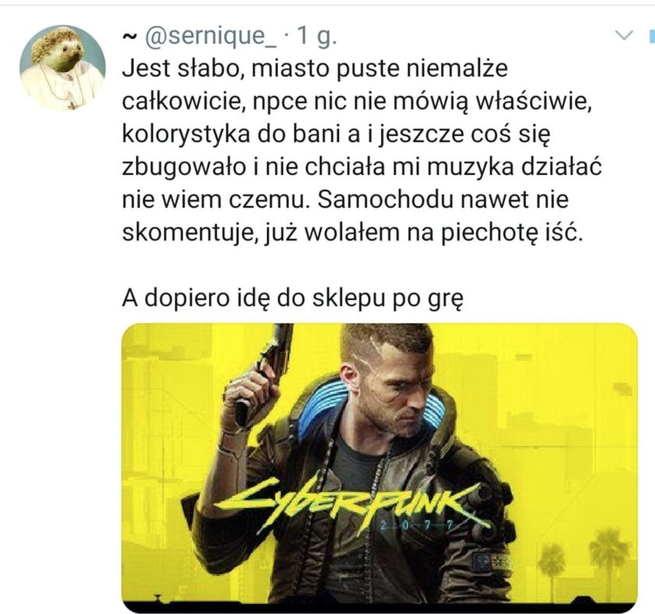Open the attached Cyberpunk 2077 image
Screen dimensions: 655x614
[380, 468]
